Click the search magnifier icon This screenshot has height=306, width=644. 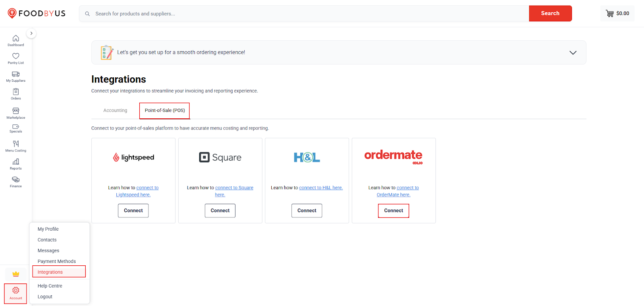point(87,14)
